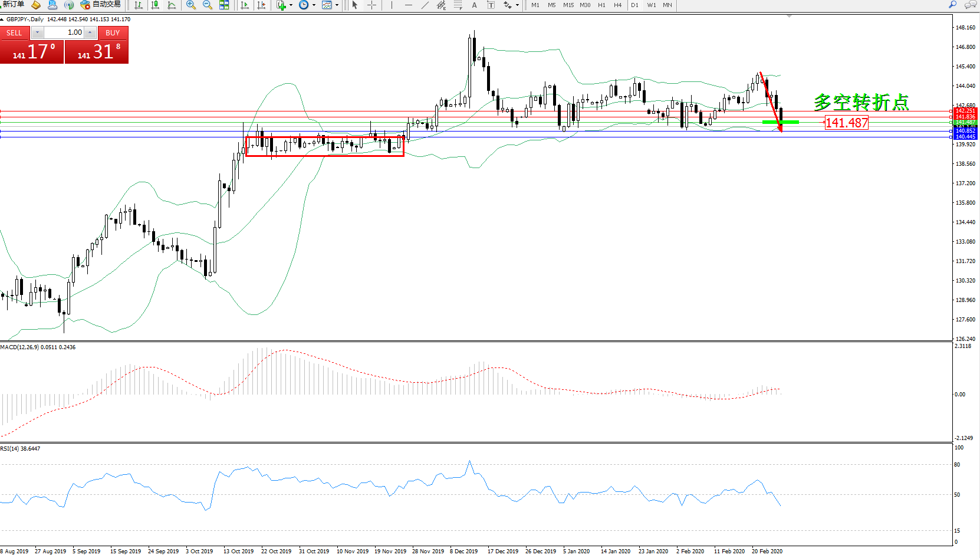
Task: Open the indicators list dropdown arrow
Action: point(291,5)
